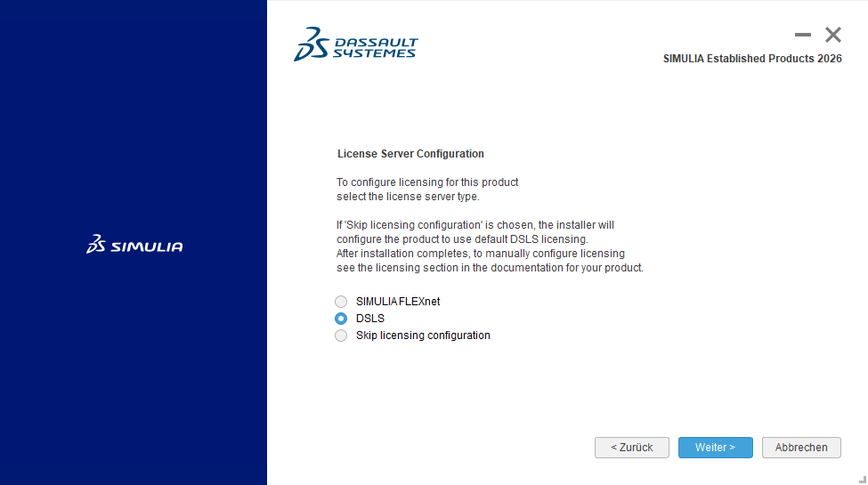Proceed with the 'Weiter >' button
The height and width of the screenshot is (485, 868).
715,448
